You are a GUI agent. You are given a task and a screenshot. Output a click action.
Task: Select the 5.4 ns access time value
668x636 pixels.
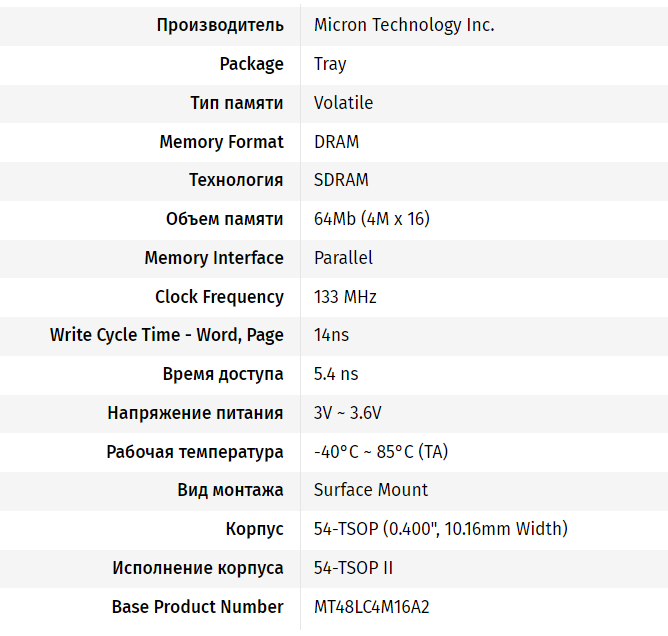[336, 374]
